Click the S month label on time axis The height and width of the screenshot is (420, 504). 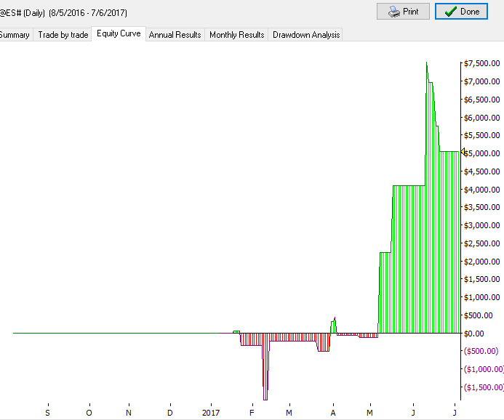[x=47, y=413]
